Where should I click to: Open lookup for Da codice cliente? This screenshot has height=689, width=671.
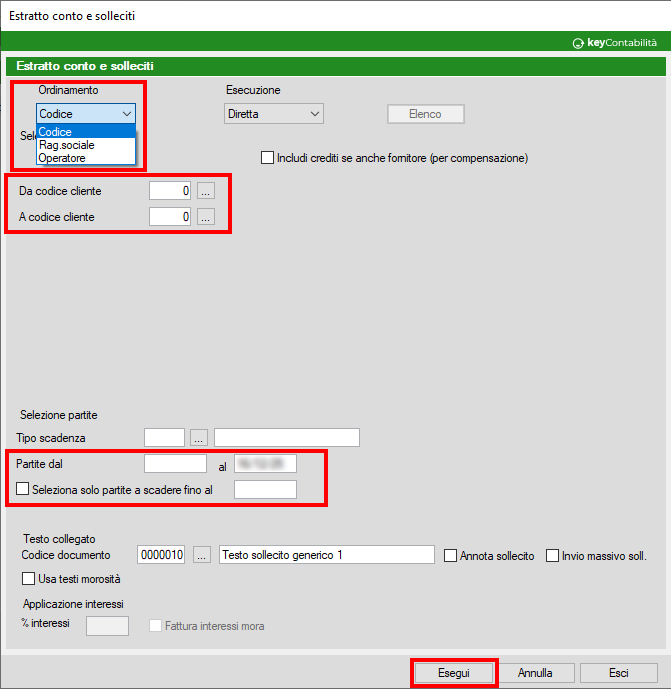click(x=205, y=190)
